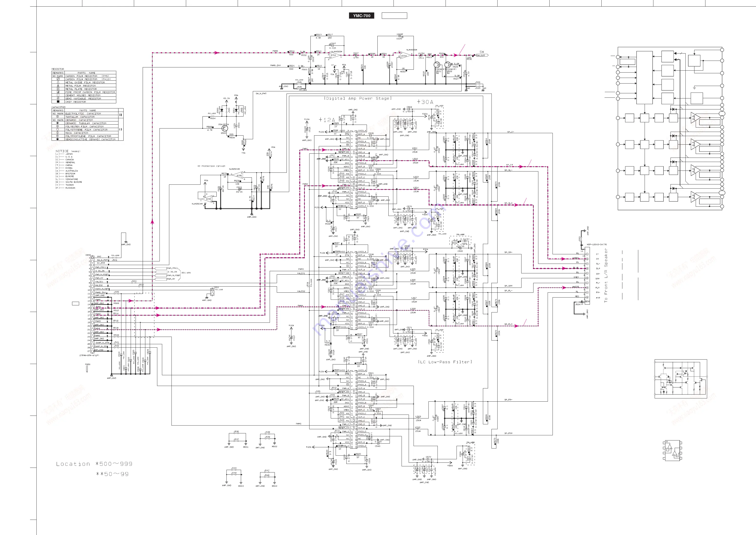756x535 pixels.
Task: Click the HS01 heatsink label
Action: point(245,447)
